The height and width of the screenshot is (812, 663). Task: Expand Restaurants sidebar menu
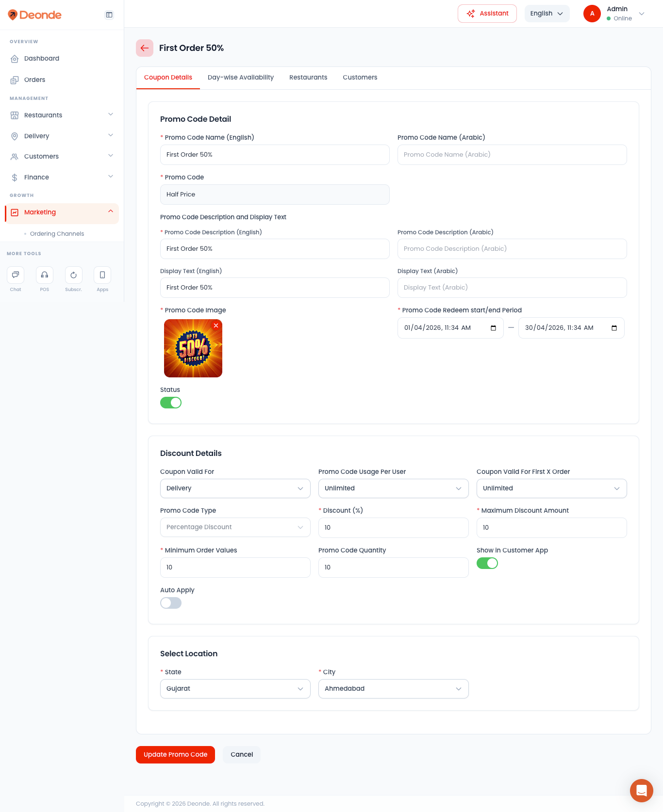point(62,115)
